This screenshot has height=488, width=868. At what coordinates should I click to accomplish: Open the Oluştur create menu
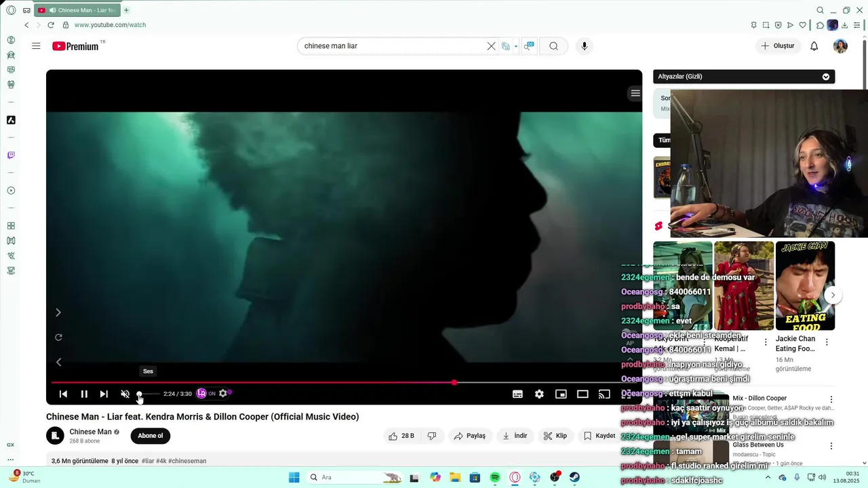pyautogui.click(x=778, y=46)
